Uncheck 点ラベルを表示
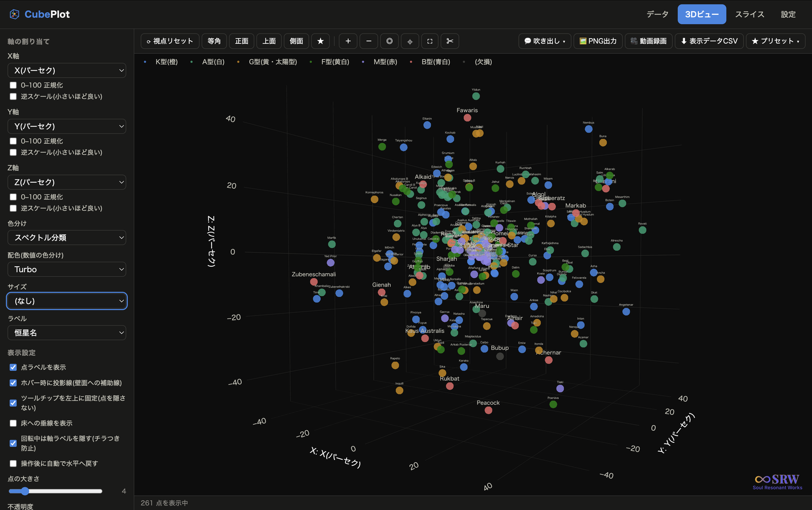 point(13,367)
